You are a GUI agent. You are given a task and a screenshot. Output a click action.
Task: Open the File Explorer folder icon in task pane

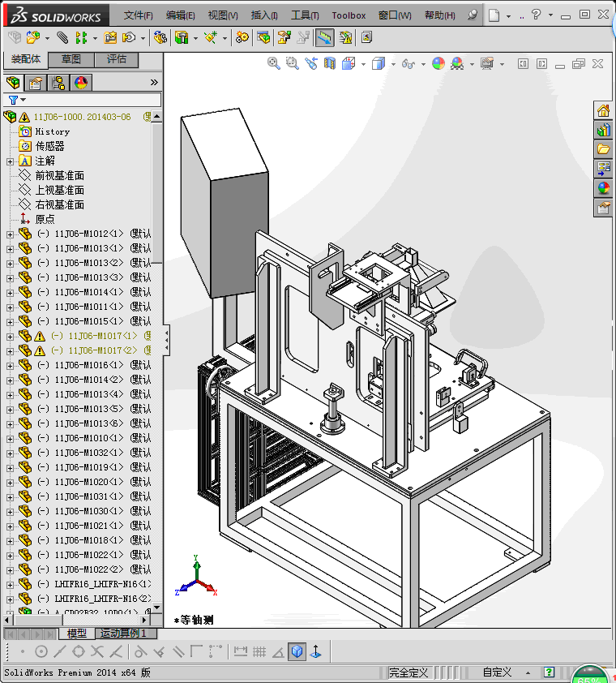603,149
